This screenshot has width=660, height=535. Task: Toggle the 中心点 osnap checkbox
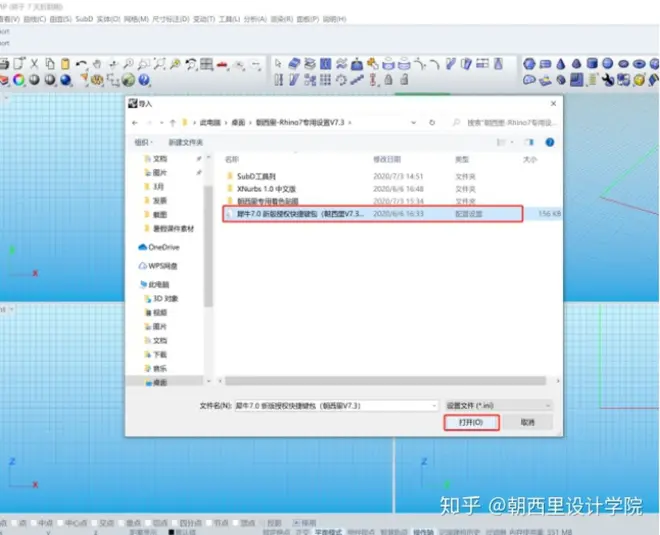[x=61, y=523]
